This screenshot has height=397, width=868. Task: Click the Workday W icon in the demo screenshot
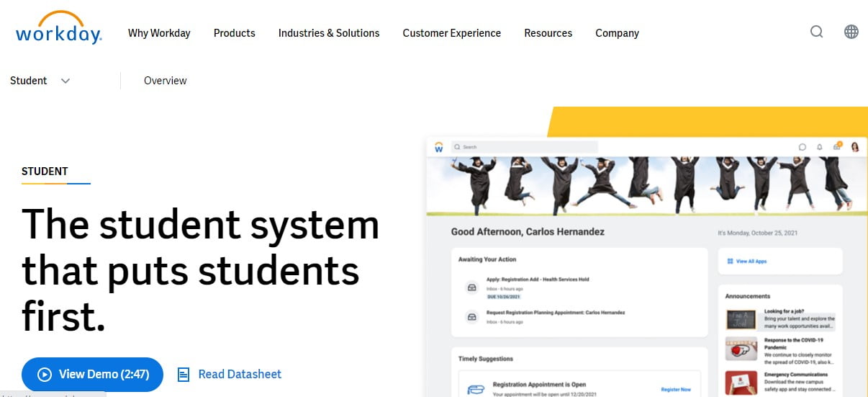(x=438, y=147)
